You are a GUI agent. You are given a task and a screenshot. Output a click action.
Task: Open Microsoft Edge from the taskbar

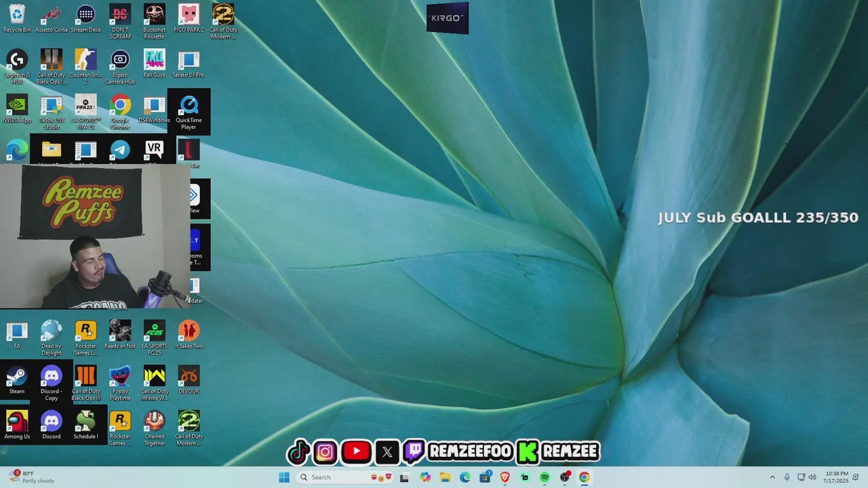coord(465,477)
